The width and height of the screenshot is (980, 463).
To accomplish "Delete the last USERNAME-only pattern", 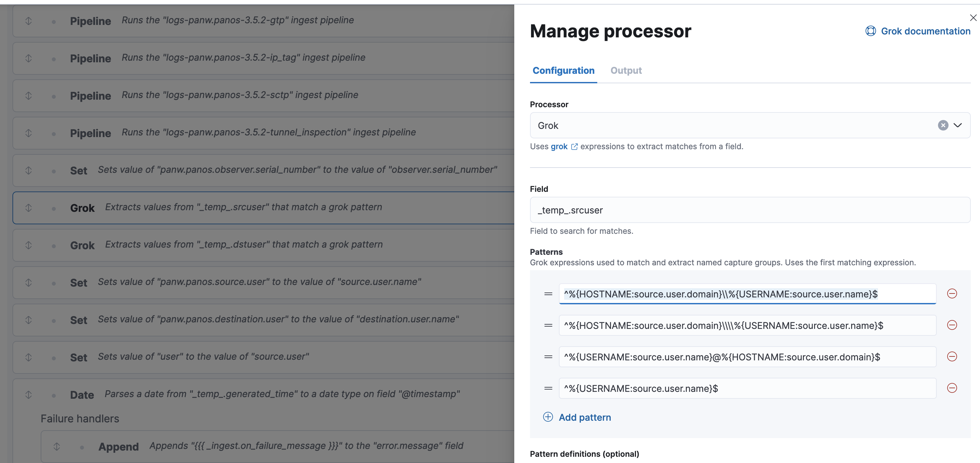I will [951, 388].
